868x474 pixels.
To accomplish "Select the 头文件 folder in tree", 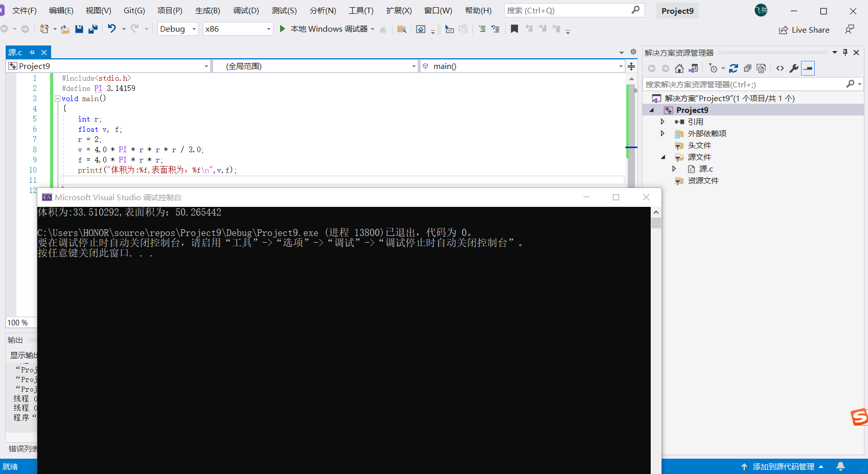I will coord(699,146).
